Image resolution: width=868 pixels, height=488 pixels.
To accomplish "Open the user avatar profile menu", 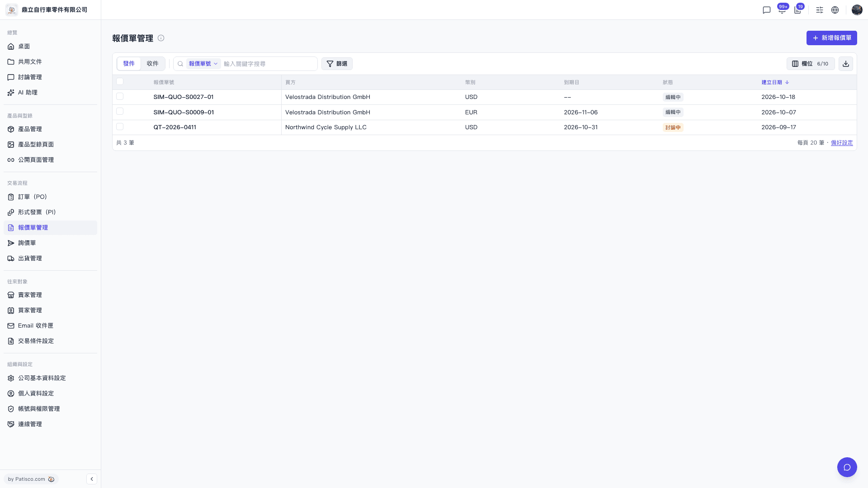I will (x=857, y=10).
